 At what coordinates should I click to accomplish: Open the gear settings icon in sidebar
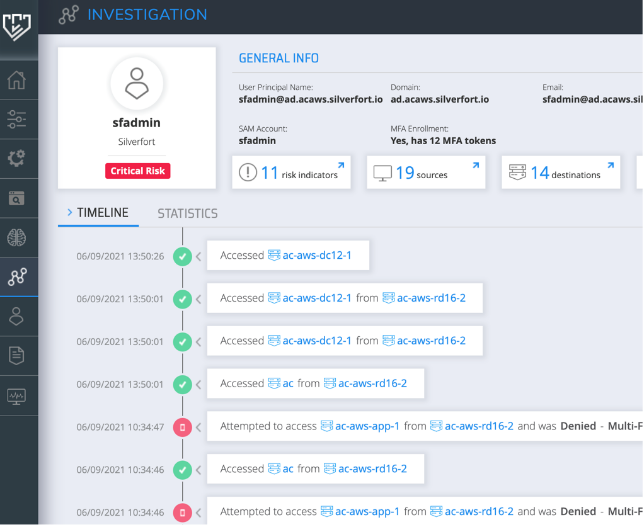pos(17,159)
